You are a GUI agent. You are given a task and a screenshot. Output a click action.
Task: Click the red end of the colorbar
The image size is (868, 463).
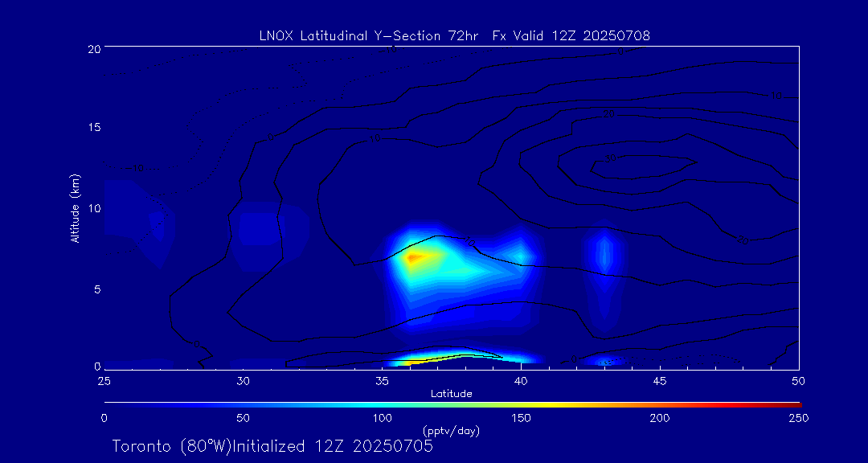792,405
